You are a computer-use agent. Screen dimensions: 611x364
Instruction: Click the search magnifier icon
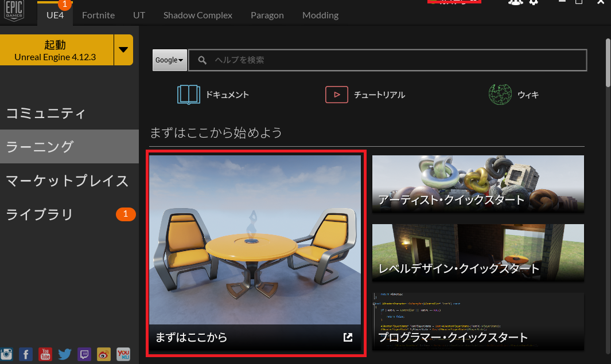click(x=203, y=60)
